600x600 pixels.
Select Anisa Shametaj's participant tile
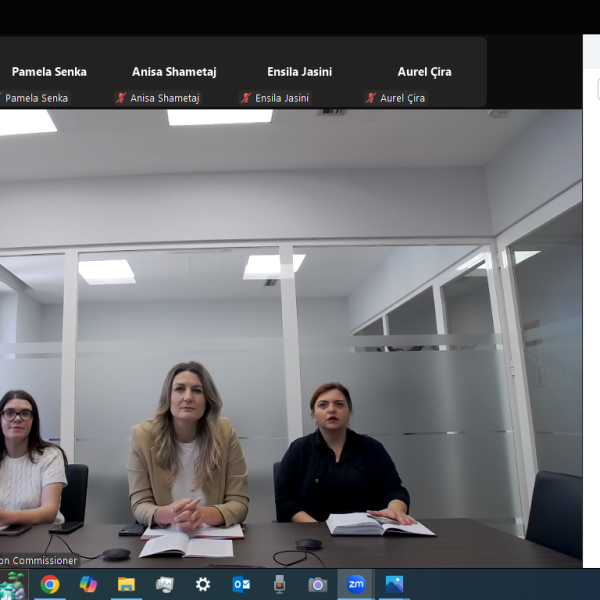point(174,72)
